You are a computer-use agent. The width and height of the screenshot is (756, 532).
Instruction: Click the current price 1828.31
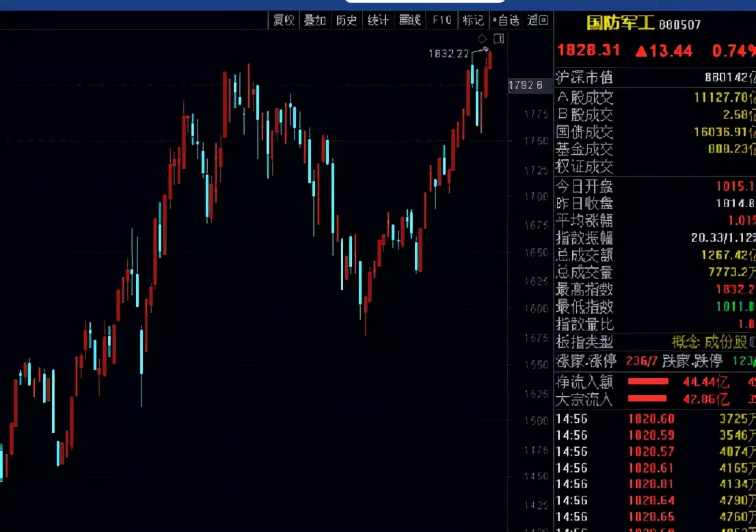pyautogui.click(x=589, y=50)
